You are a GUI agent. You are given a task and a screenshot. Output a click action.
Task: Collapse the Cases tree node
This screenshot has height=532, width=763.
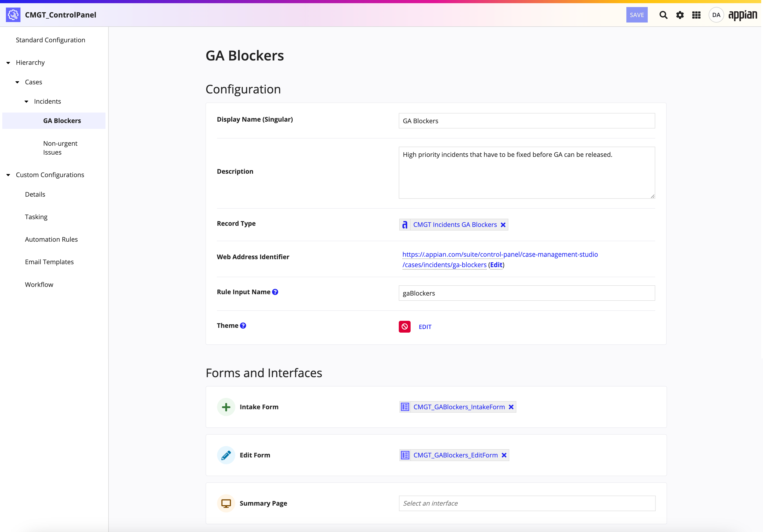point(17,82)
